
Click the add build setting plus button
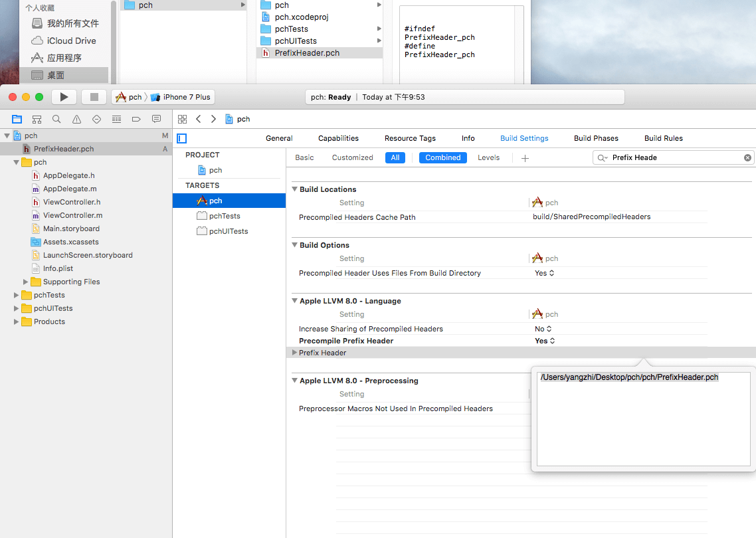pyautogui.click(x=525, y=158)
